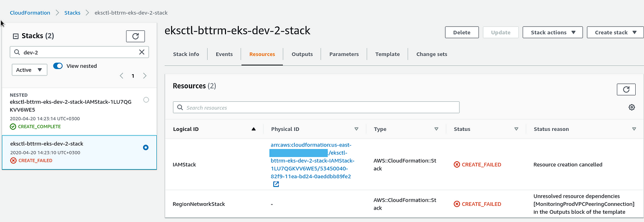Sort by Status reason column
This screenshot has width=644, height=222.
634,129
